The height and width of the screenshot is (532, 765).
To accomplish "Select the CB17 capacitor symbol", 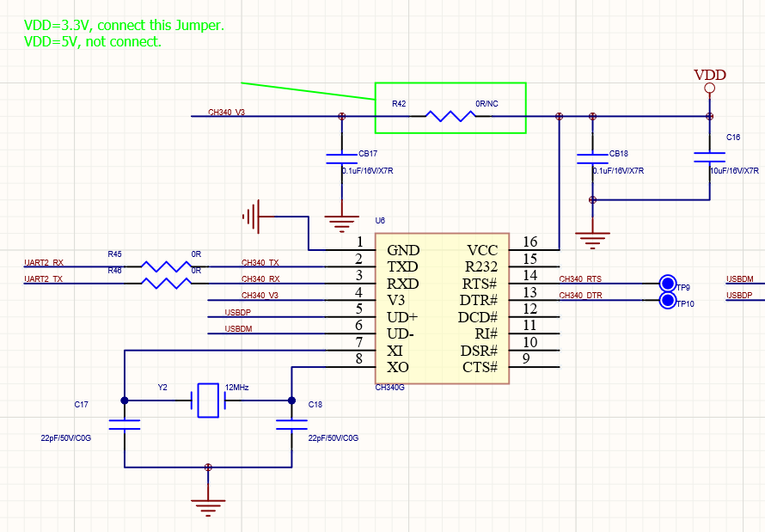I will tap(341, 159).
